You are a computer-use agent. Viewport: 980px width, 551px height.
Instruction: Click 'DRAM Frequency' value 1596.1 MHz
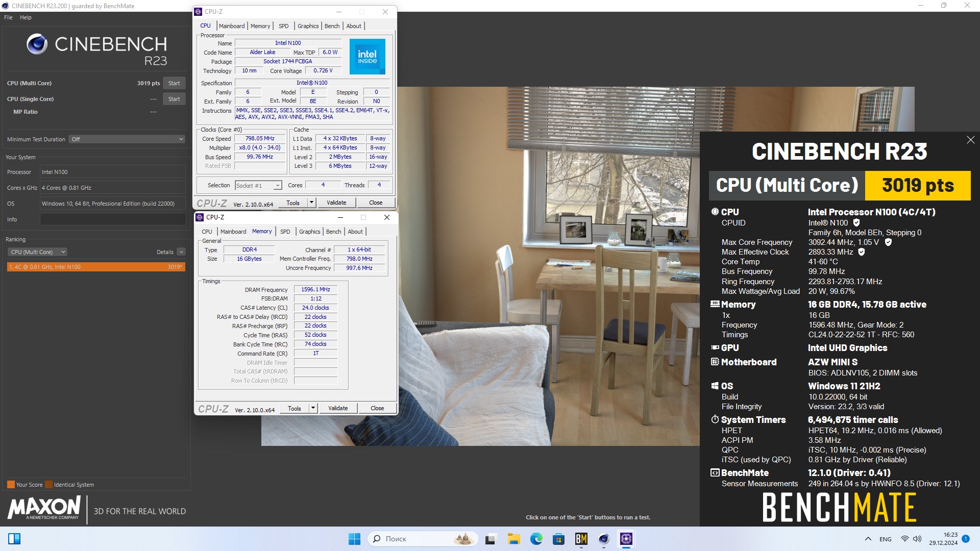coord(315,289)
